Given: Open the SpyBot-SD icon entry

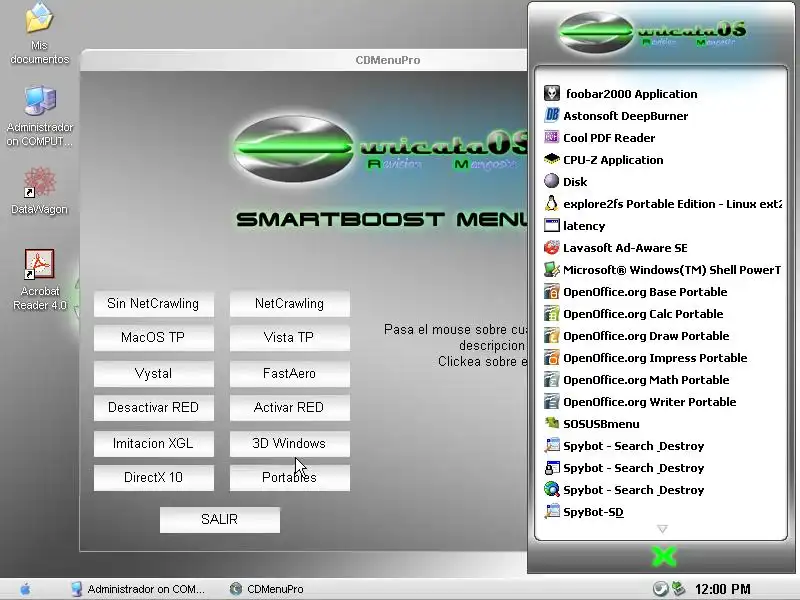Looking at the screenshot, I should point(552,511).
